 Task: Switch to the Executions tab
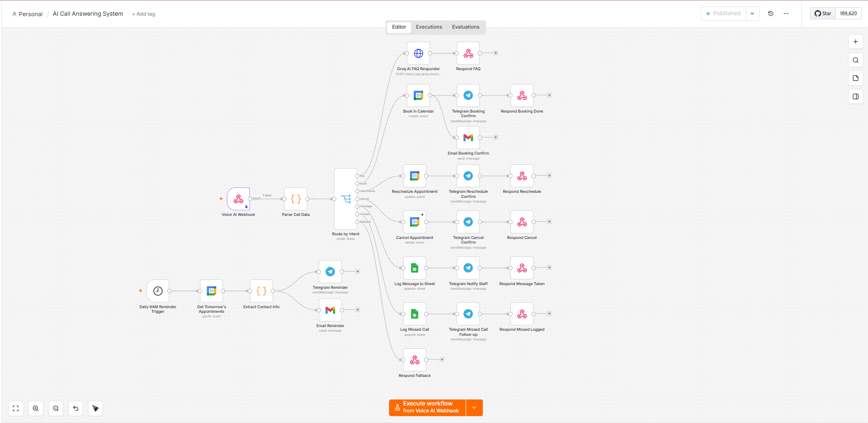pyautogui.click(x=429, y=27)
